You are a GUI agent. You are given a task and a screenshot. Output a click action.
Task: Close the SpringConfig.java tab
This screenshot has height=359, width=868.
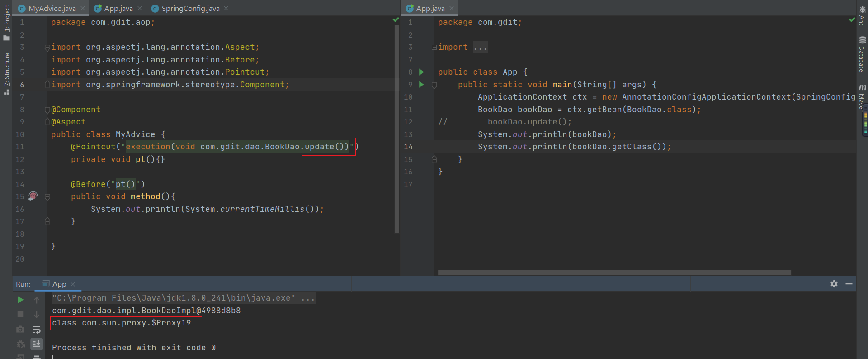226,8
